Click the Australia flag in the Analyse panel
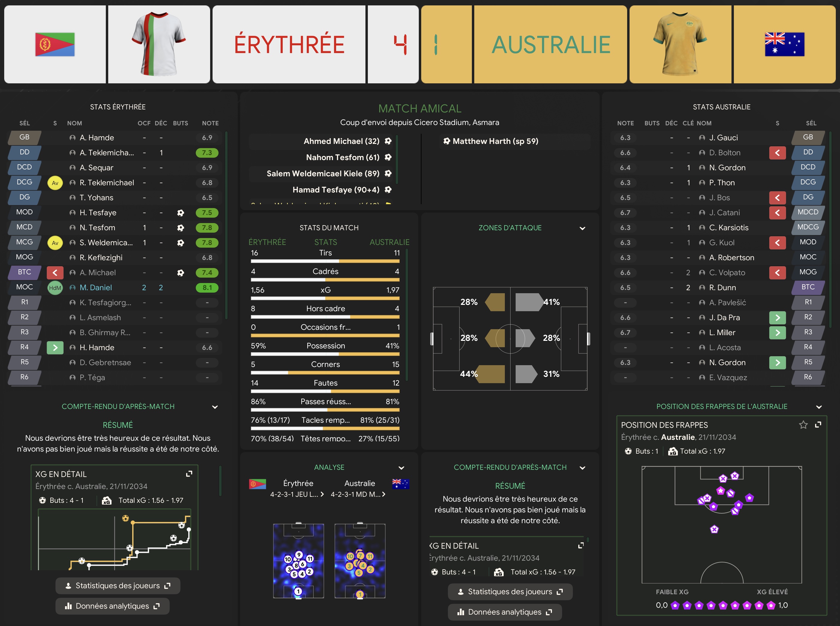The width and height of the screenshot is (840, 626). coord(401,484)
